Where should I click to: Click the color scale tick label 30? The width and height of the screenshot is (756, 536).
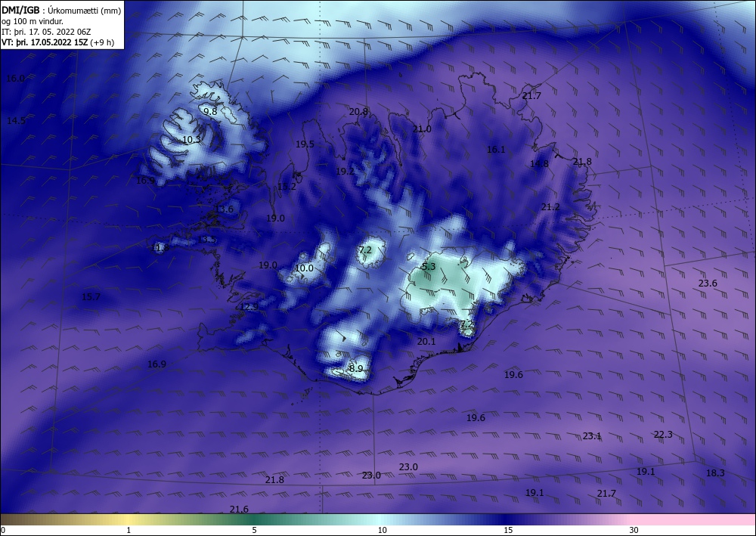[x=634, y=530]
